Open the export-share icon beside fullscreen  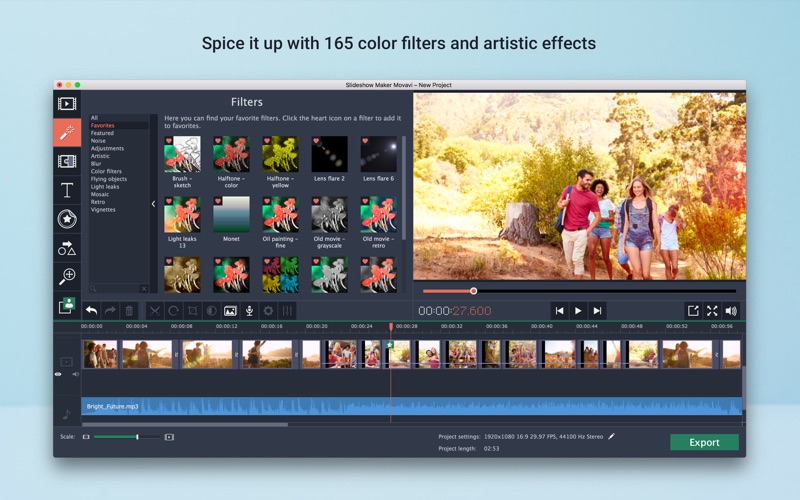pos(692,311)
